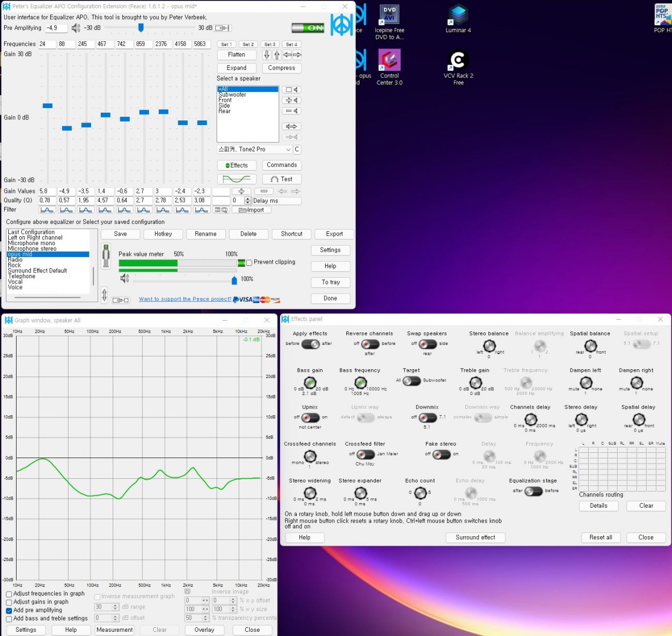Click the filter icon under the 24 Hz band
Screen dimensions: 672x636
pyautogui.click(x=47, y=210)
